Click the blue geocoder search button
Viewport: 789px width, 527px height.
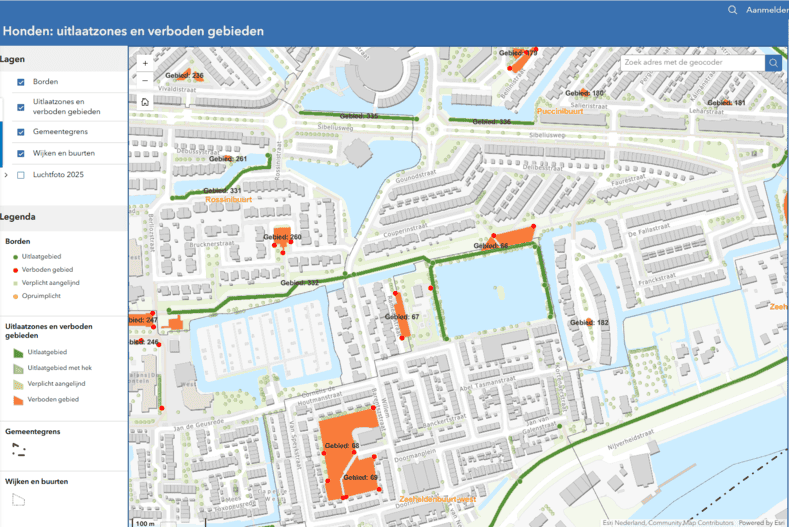(x=773, y=62)
